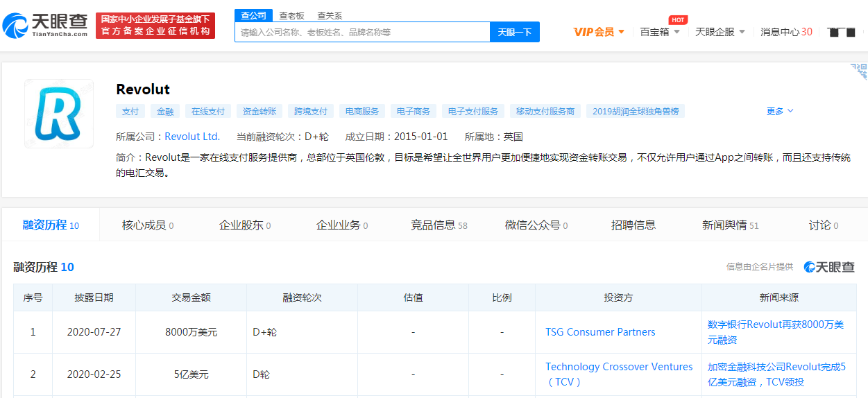Click the Revolut company name heading
868x398 pixels.
143,89
